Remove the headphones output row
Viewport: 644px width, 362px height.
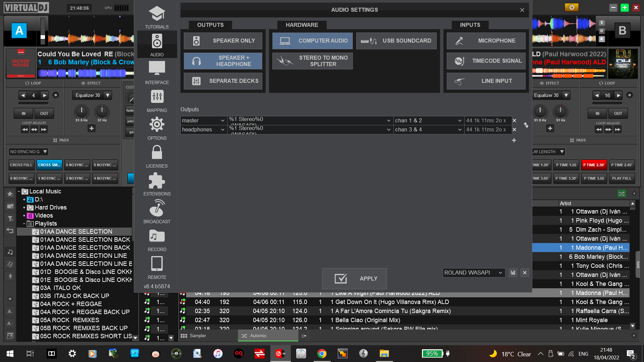515,129
